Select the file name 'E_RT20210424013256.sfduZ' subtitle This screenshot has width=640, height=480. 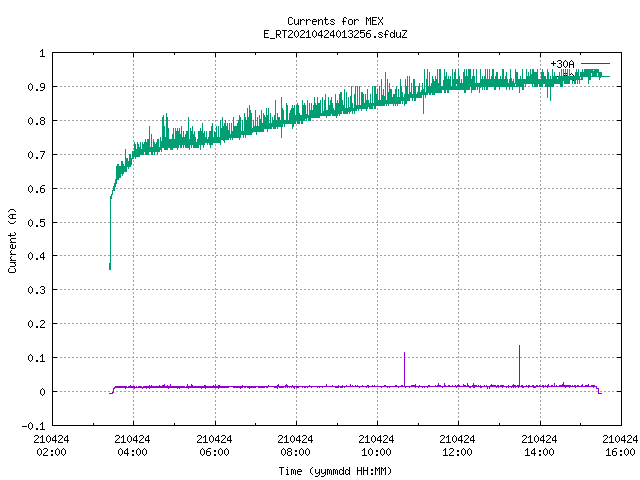tap(335, 34)
